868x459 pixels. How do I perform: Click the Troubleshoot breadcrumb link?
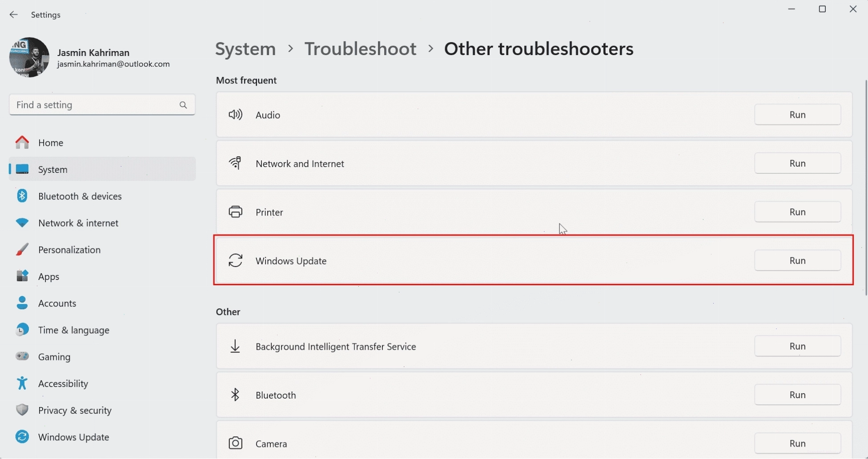coord(361,49)
